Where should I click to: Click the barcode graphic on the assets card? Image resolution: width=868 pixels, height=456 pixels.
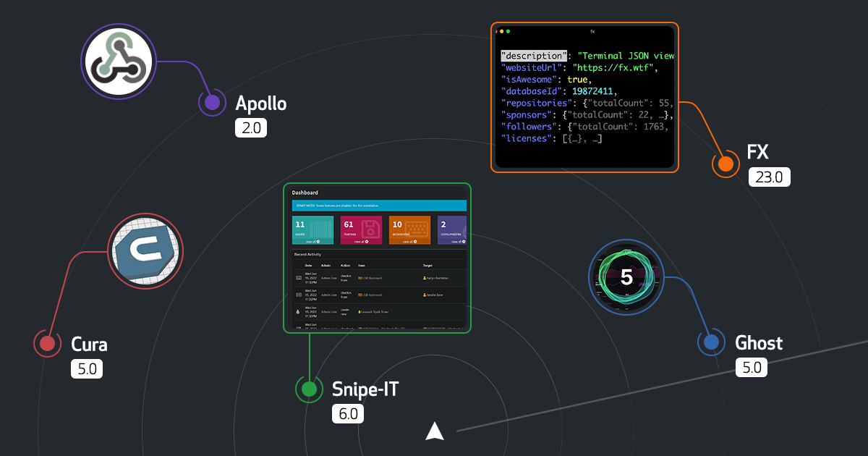[320, 228]
